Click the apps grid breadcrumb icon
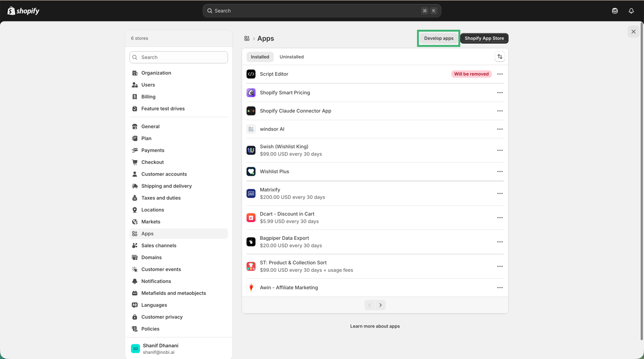 tap(247, 39)
